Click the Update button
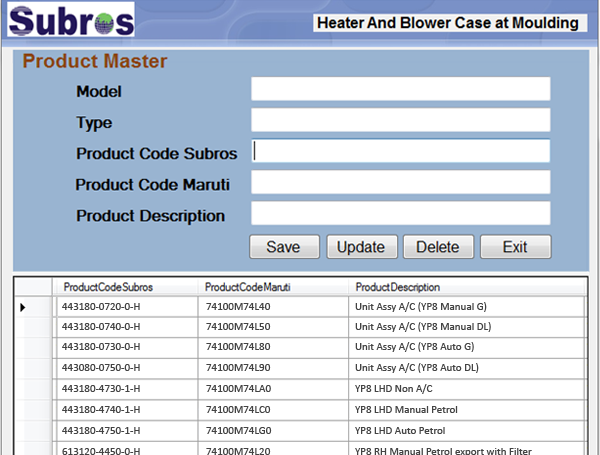 pos(362,247)
